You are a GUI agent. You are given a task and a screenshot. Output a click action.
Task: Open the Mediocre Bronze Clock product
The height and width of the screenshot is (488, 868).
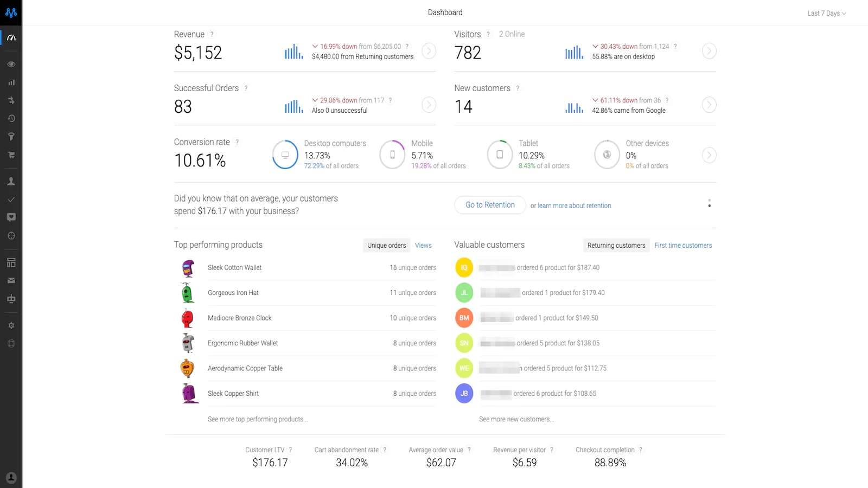(x=239, y=318)
